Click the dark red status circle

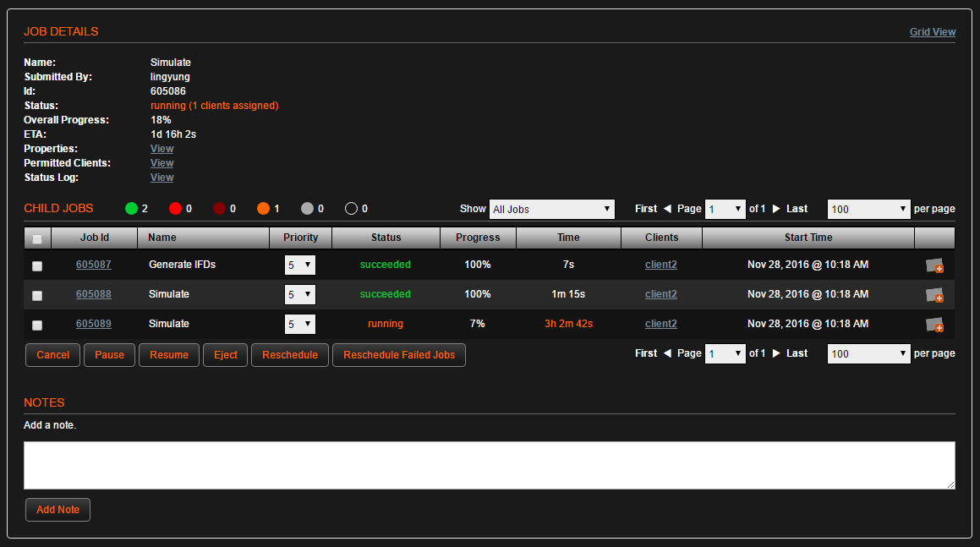pos(219,209)
